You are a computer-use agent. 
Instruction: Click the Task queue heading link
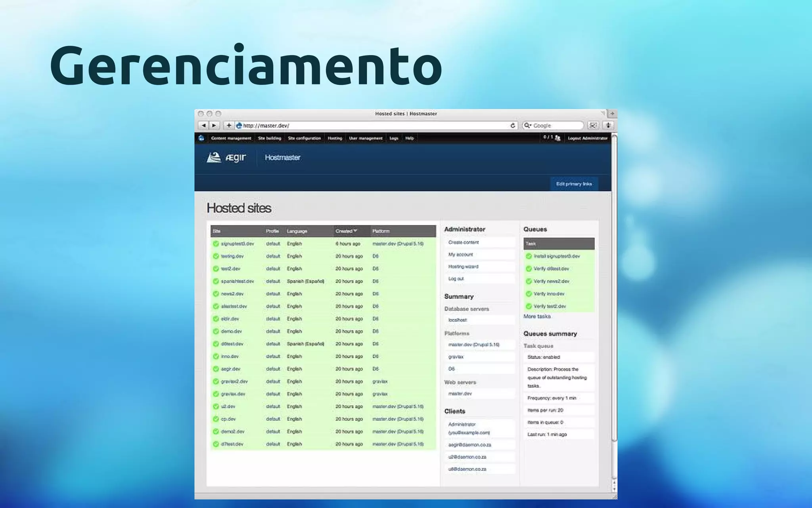point(538,346)
